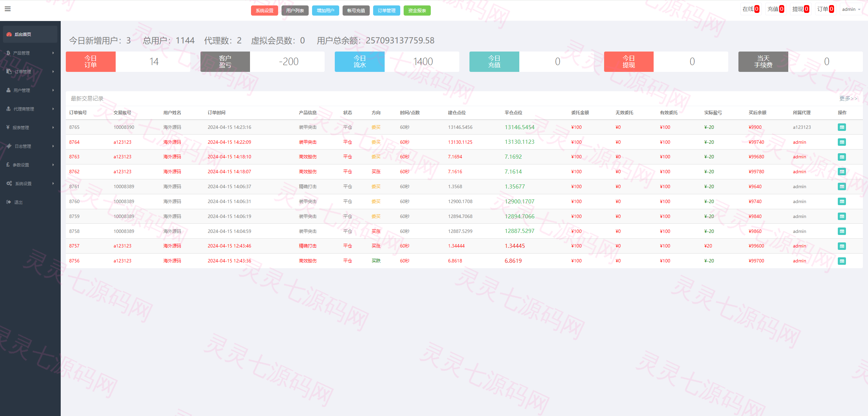868x416 pixels.
Task: Open detail icon for order 8764
Action: [x=842, y=142]
